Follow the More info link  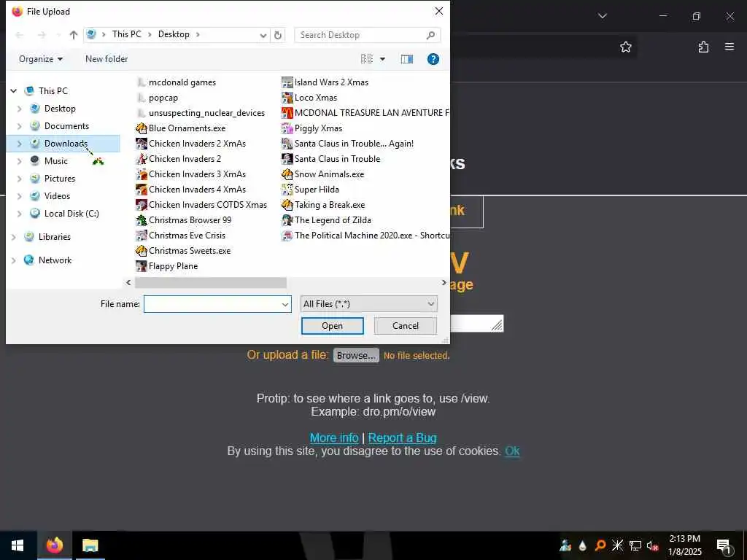[x=334, y=437]
